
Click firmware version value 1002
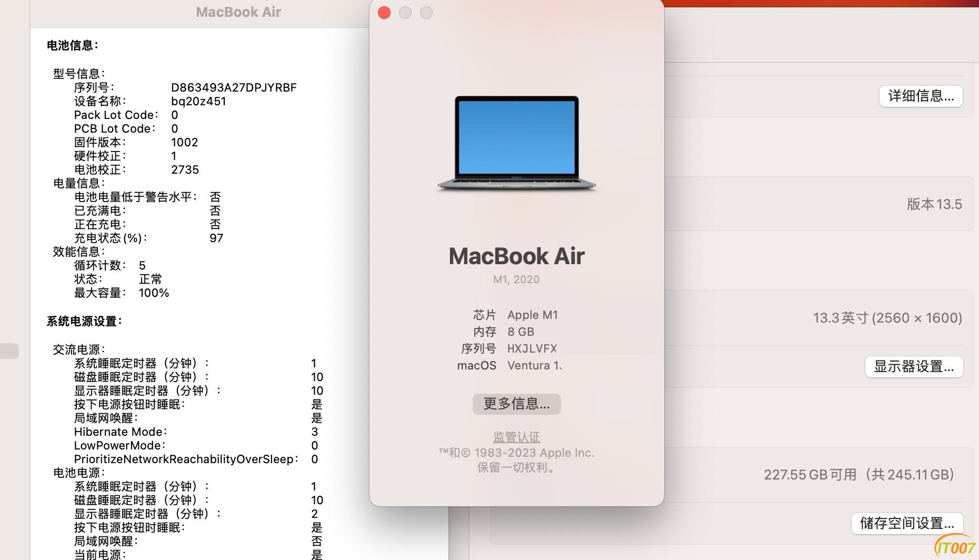(x=185, y=142)
